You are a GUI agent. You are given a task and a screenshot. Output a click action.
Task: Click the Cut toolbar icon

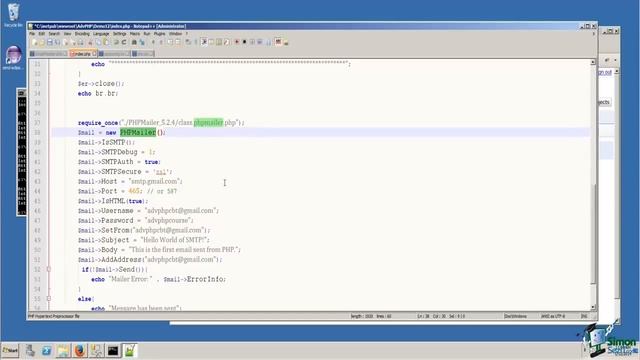(x=90, y=42)
